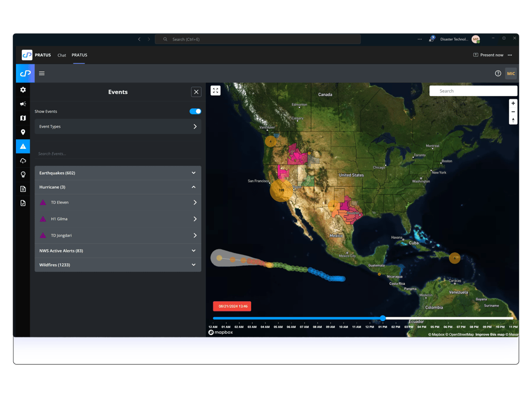532x398 pixels.
Task: Click the Present now button
Action: [488, 55]
